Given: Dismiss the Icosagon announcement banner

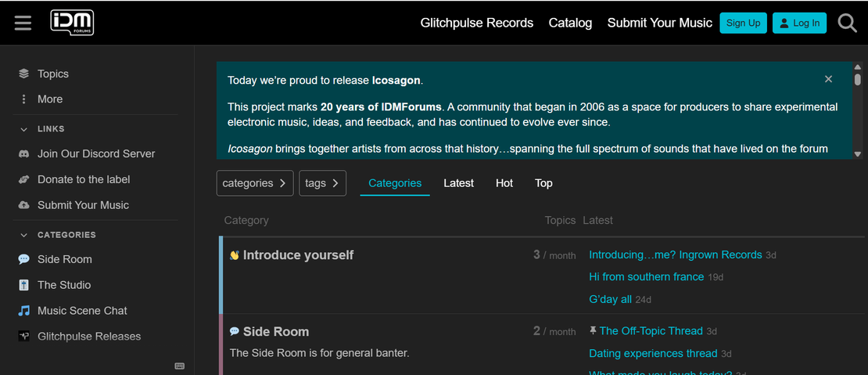Looking at the screenshot, I should (x=828, y=79).
